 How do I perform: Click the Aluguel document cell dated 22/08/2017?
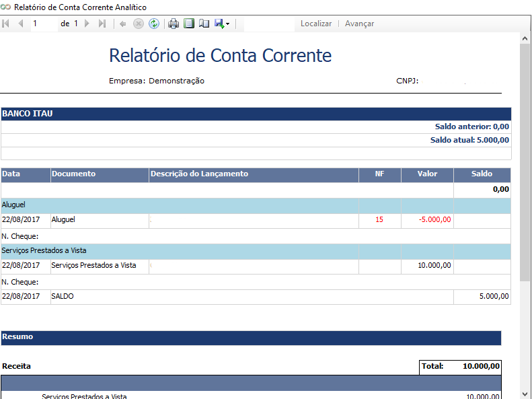[100, 221]
